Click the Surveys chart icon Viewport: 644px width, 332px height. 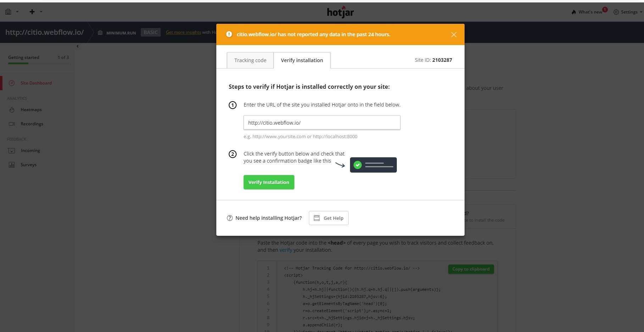12,165
